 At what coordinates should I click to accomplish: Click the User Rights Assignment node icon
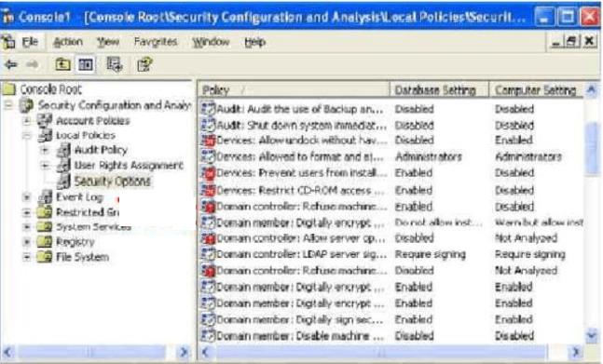(x=63, y=166)
